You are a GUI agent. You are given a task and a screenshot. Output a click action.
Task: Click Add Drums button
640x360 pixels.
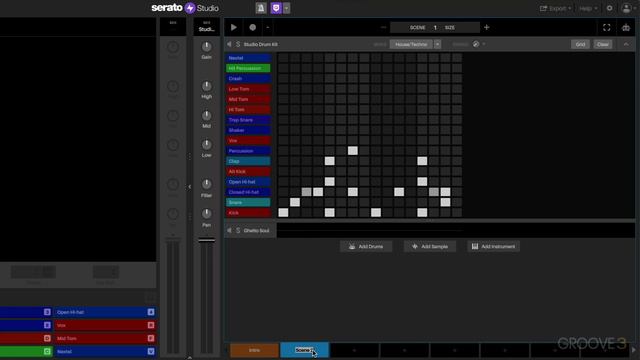point(366,247)
